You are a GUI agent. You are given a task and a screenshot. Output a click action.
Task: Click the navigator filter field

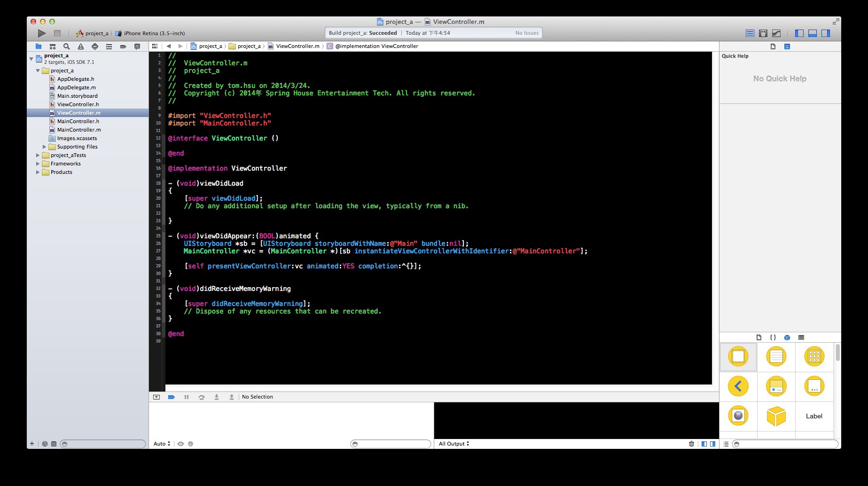tap(103, 444)
